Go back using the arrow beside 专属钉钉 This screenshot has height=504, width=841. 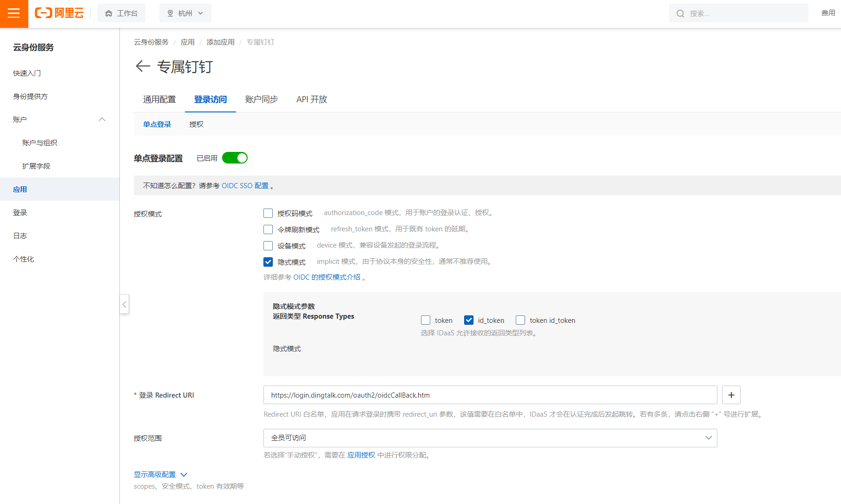click(143, 66)
